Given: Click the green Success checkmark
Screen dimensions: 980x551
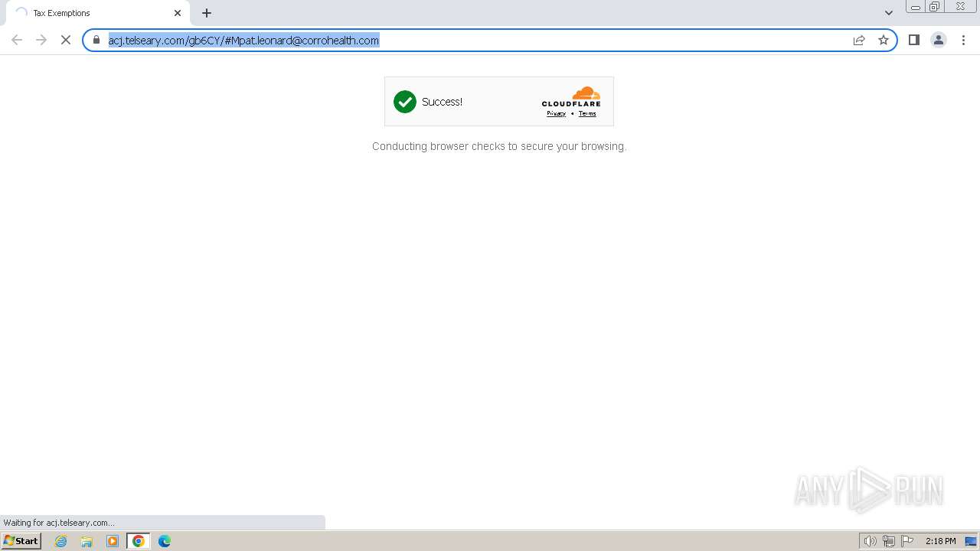Looking at the screenshot, I should pos(405,102).
